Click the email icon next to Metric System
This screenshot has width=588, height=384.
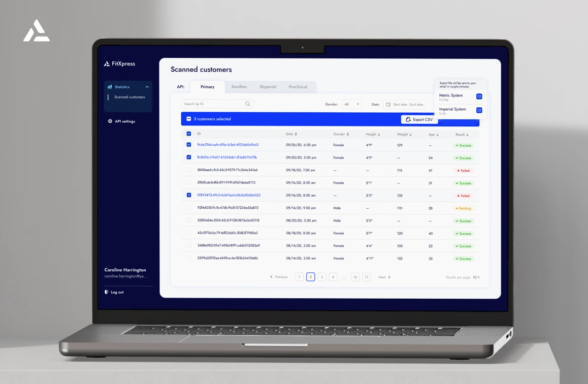(x=479, y=97)
